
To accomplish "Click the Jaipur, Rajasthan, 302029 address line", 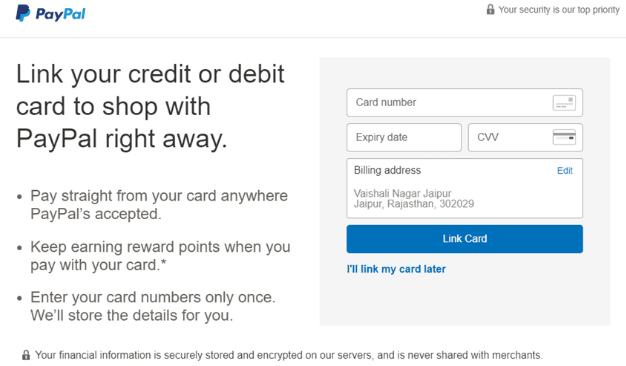I will [414, 204].
